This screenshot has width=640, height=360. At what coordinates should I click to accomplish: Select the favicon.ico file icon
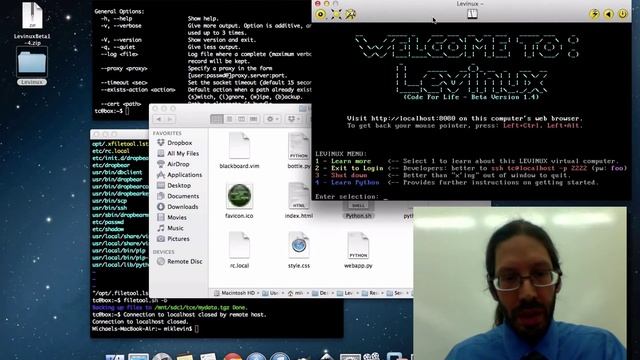click(239, 196)
